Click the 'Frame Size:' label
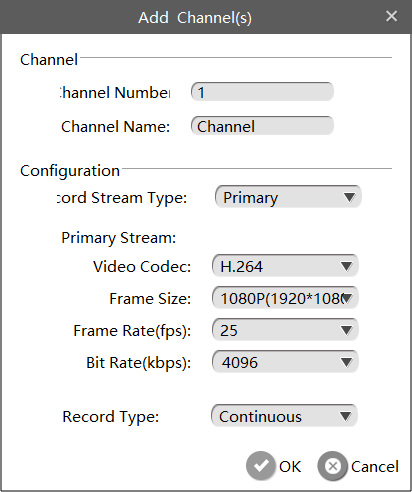This screenshot has width=412, height=492. [x=150, y=299]
